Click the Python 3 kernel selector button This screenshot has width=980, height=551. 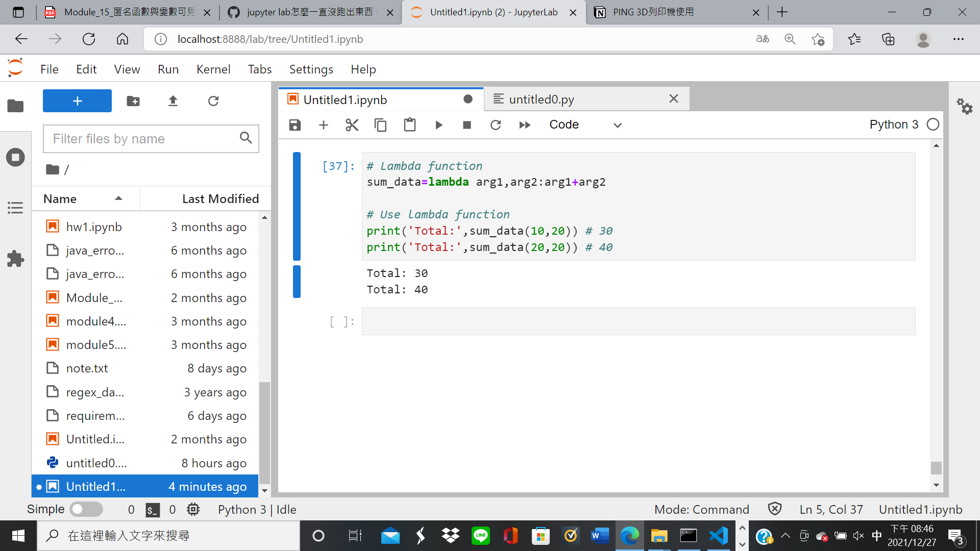[x=894, y=124]
